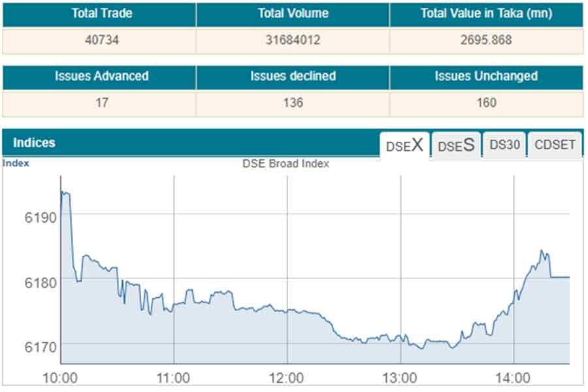
Task: Click the 2695.868 total value cell
Action: coord(486,40)
